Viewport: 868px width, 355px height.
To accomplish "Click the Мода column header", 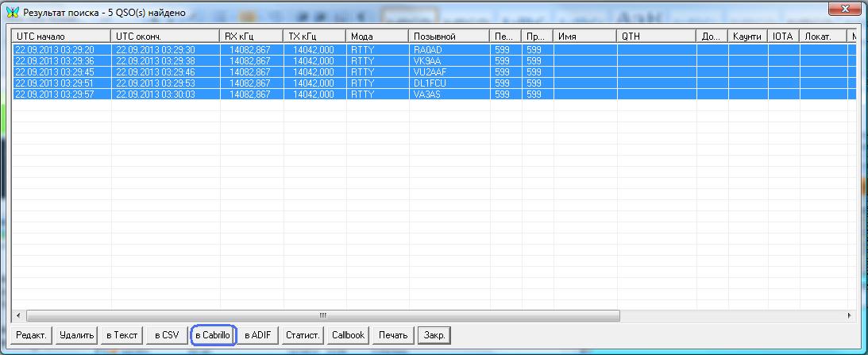I will click(x=377, y=37).
